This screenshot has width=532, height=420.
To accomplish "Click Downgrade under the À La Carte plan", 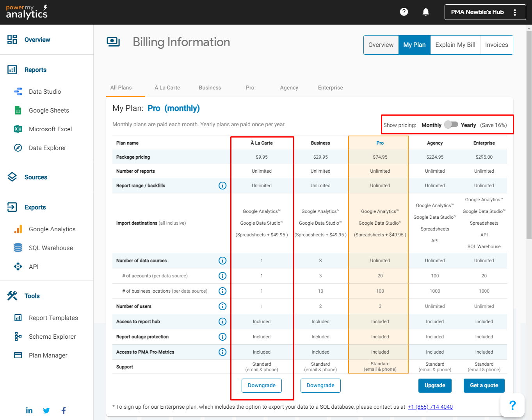I will coord(262,386).
